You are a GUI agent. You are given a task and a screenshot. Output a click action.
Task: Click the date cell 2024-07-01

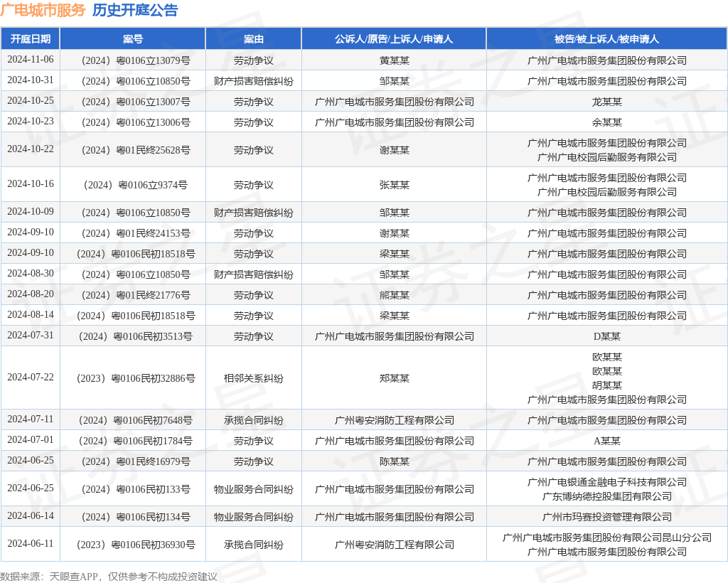coord(30,439)
